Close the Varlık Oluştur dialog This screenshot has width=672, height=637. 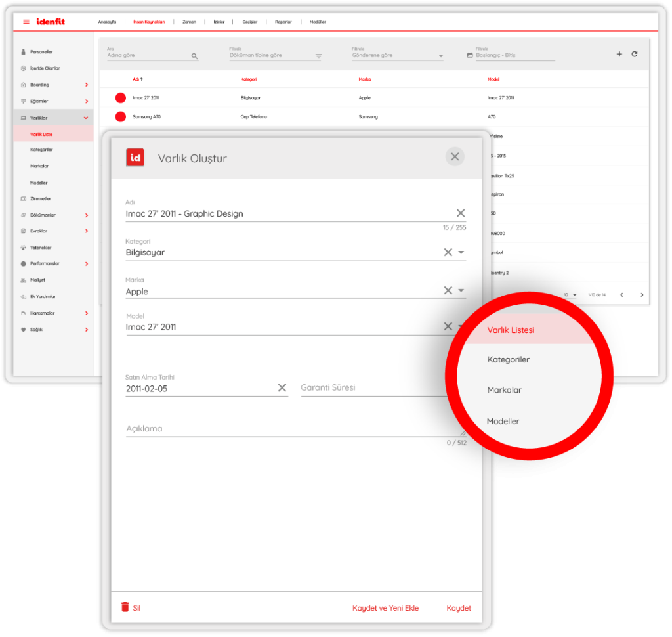(455, 156)
